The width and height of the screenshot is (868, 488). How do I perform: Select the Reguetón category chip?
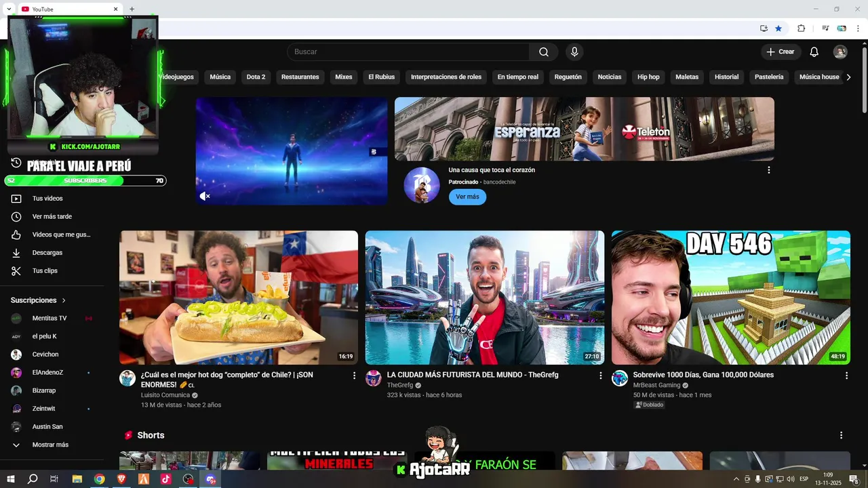click(568, 77)
